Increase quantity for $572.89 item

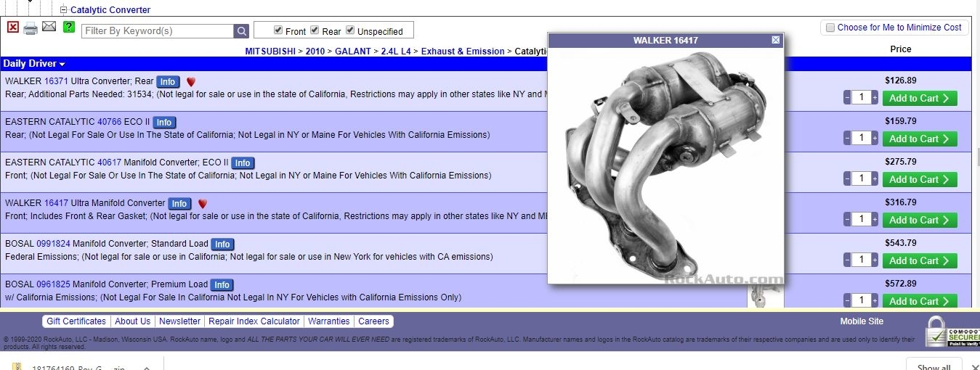875,300
